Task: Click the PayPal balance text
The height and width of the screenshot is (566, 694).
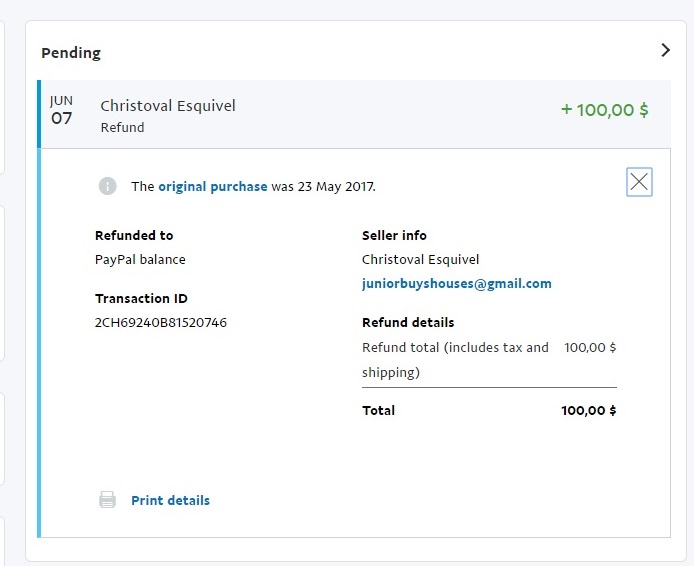Action: [x=140, y=259]
